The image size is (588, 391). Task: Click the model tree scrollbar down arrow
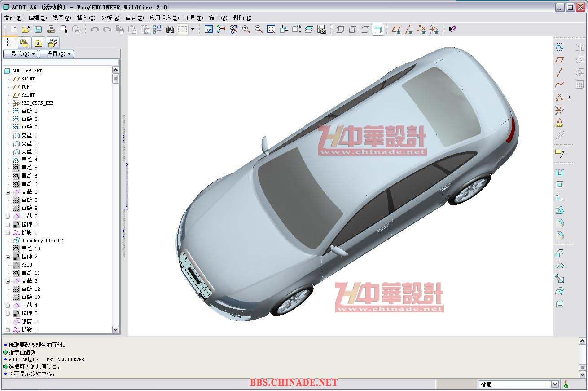115,329
